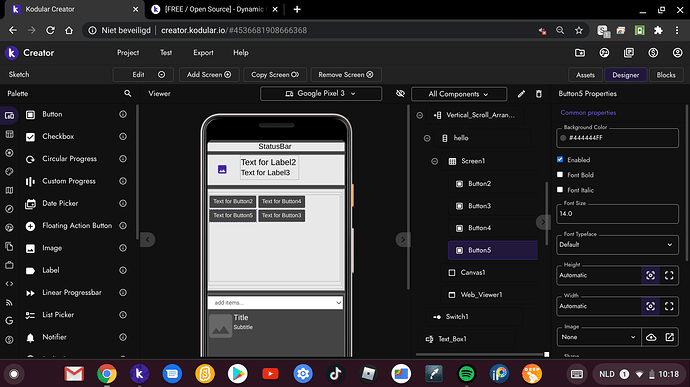Open theme palette icon in header
Viewport: 690px width, 387px height.
(x=604, y=53)
